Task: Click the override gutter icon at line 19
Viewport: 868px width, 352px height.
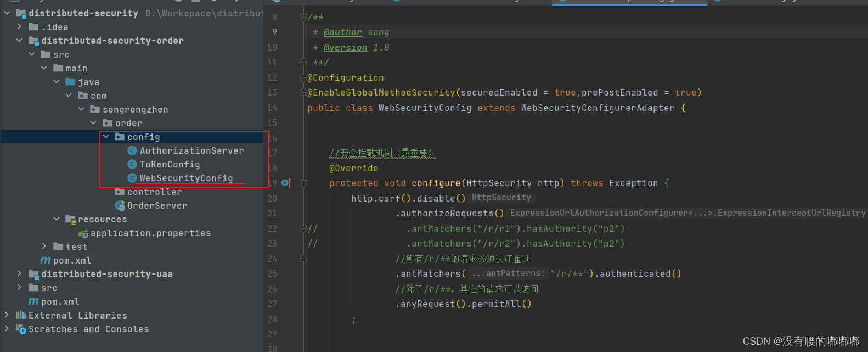Action: tap(286, 182)
